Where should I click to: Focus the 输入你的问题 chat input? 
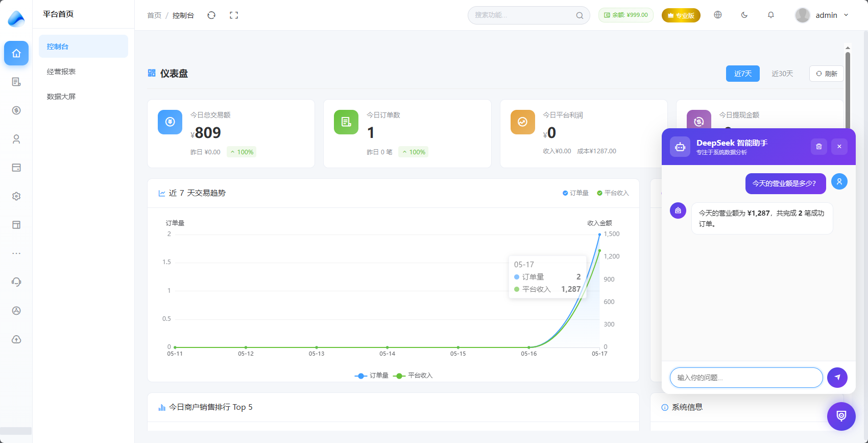[x=746, y=378]
